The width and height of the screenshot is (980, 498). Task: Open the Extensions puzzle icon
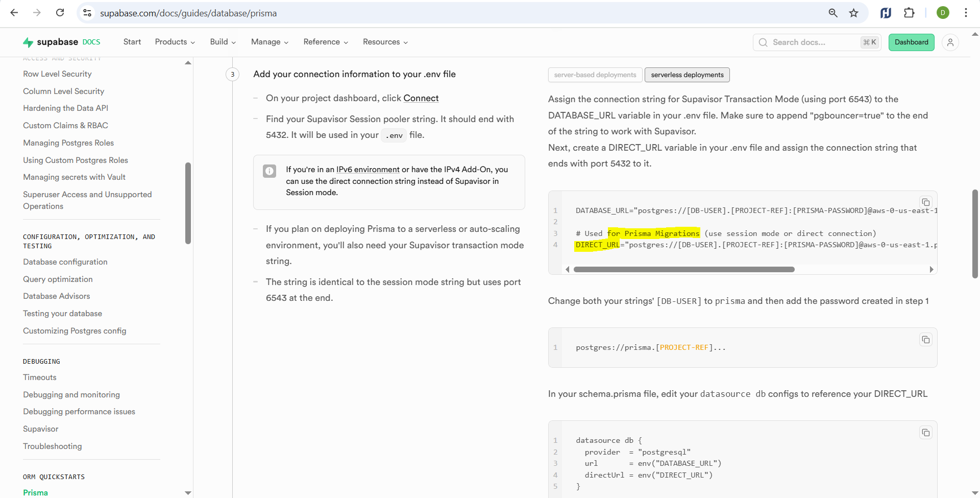coord(909,13)
